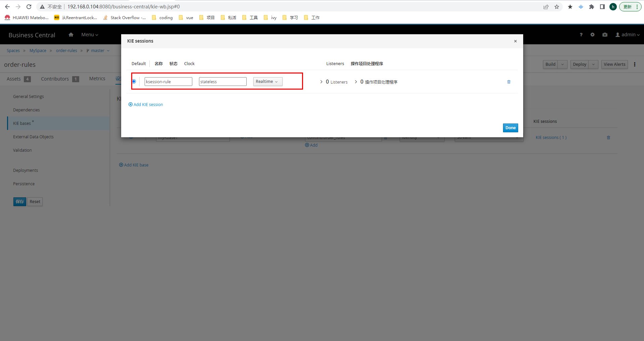Select the Default radio for ksession-rule
The image size is (644, 341).
[134, 82]
